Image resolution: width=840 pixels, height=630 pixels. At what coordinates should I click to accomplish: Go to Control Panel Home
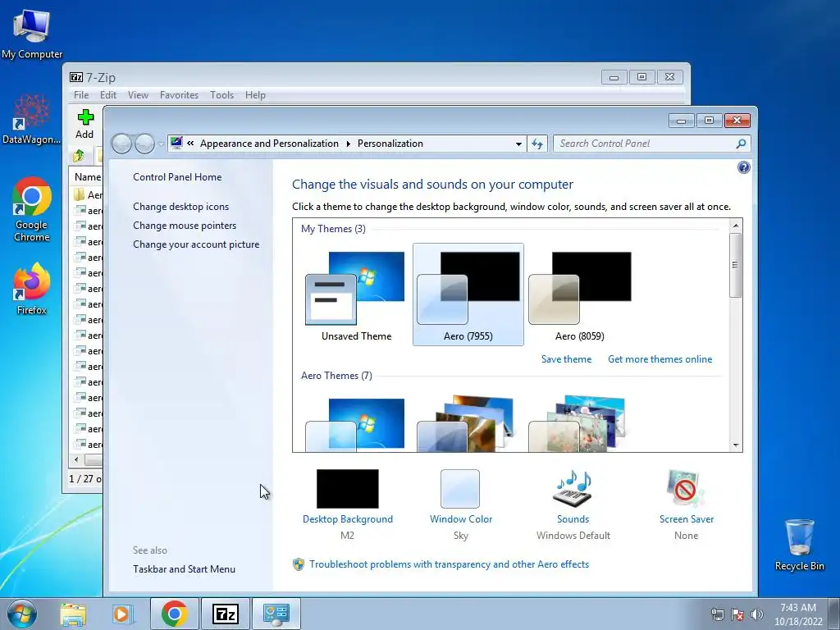pos(177,177)
